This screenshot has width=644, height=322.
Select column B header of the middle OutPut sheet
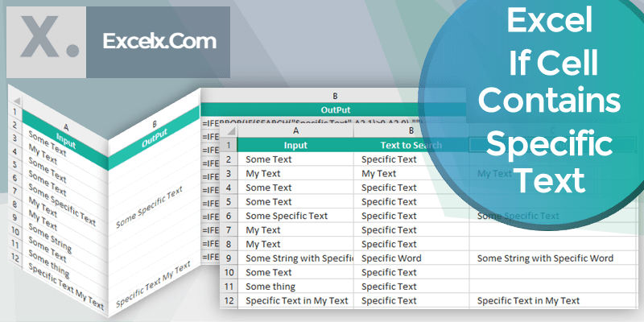(x=335, y=96)
